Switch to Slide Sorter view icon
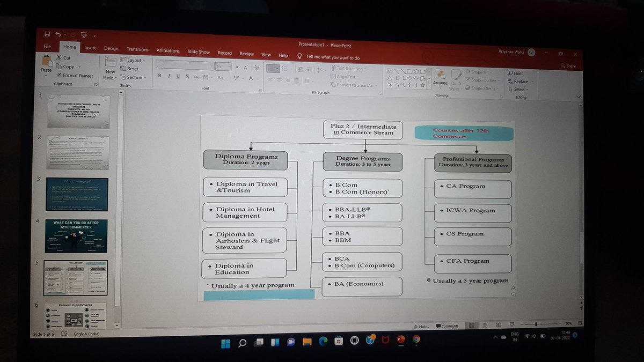 (x=485, y=325)
